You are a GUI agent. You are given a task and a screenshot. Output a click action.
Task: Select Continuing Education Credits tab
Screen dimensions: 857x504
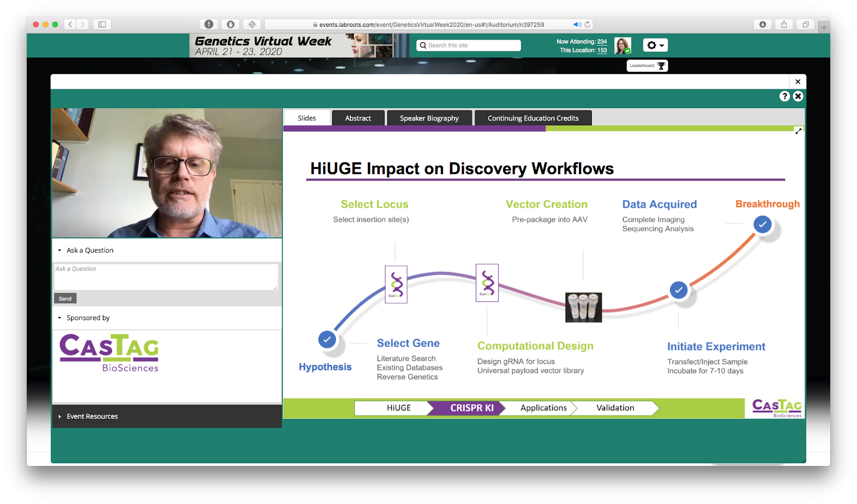click(x=533, y=118)
